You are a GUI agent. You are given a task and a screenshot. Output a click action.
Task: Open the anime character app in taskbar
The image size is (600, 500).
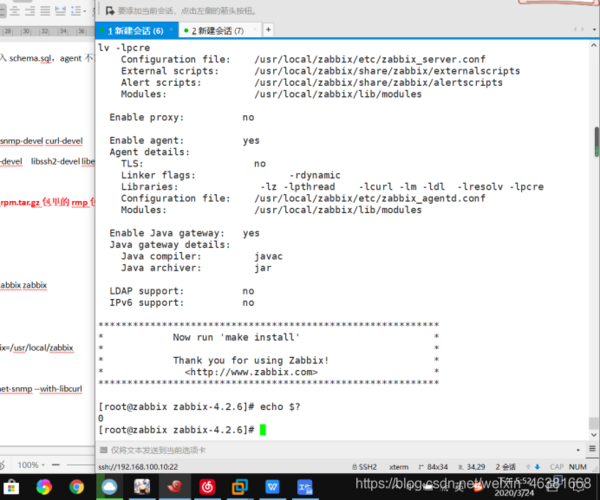pos(142,487)
